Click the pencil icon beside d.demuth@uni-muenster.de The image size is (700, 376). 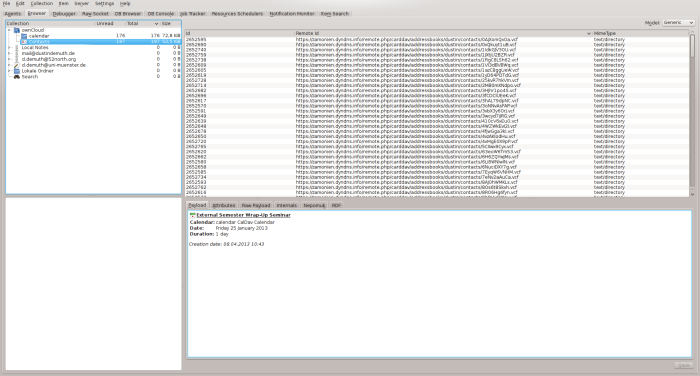[x=17, y=65]
